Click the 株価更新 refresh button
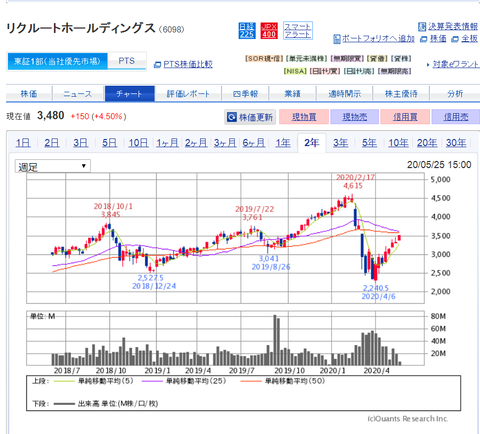 click(250, 117)
